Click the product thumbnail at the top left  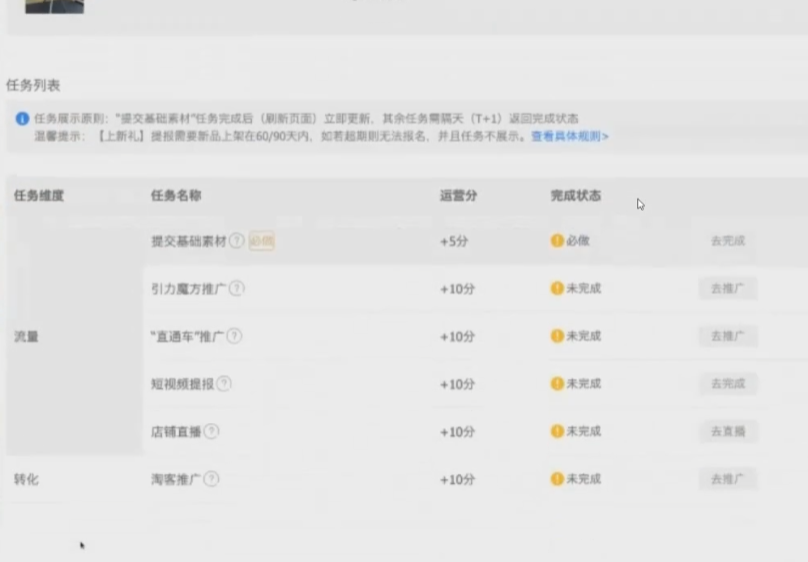54,6
